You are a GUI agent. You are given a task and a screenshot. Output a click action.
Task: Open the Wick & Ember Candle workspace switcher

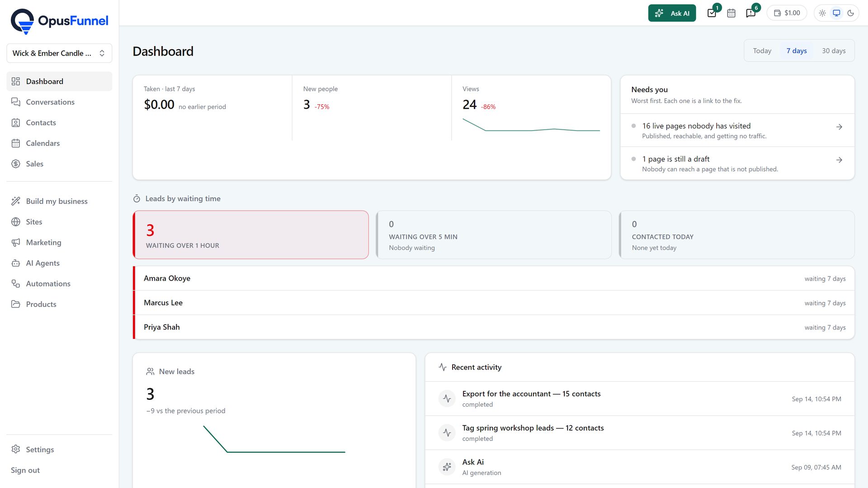click(x=59, y=53)
